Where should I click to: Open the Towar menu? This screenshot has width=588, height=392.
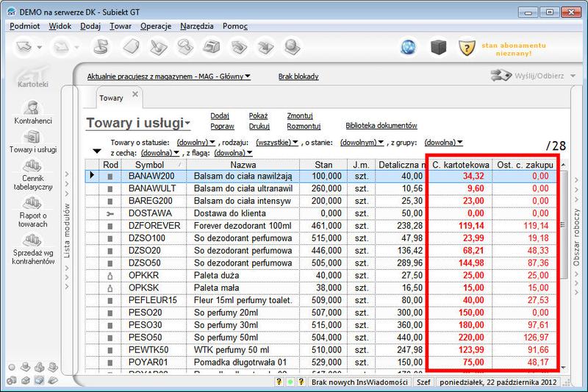coord(120,26)
